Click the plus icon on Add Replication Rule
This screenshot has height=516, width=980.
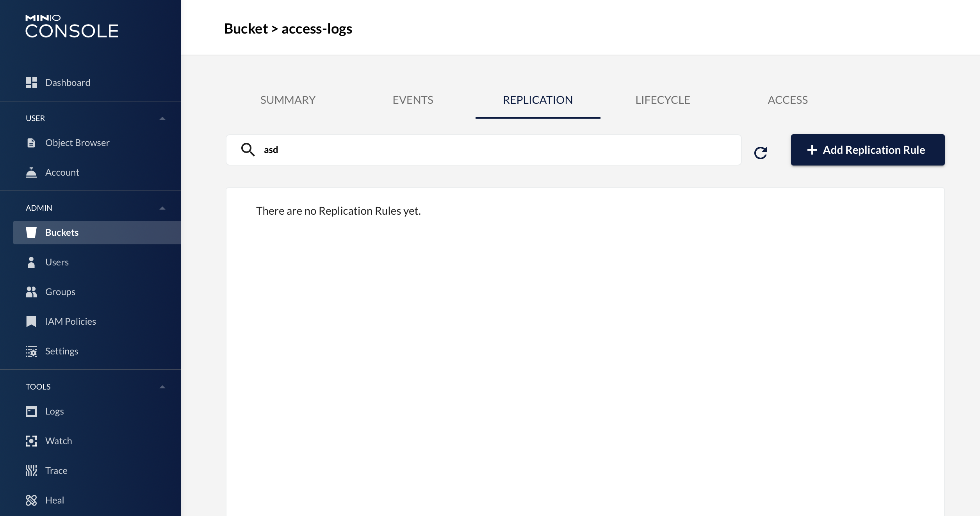click(812, 150)
